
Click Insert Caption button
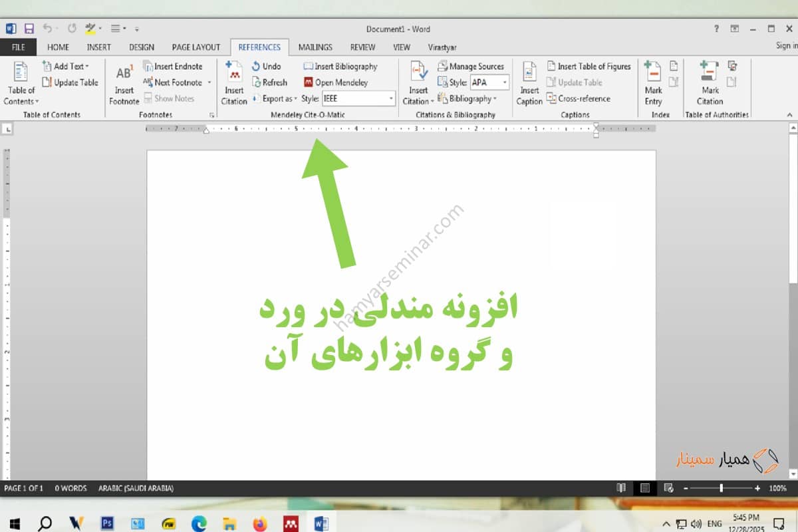(529, 84)
